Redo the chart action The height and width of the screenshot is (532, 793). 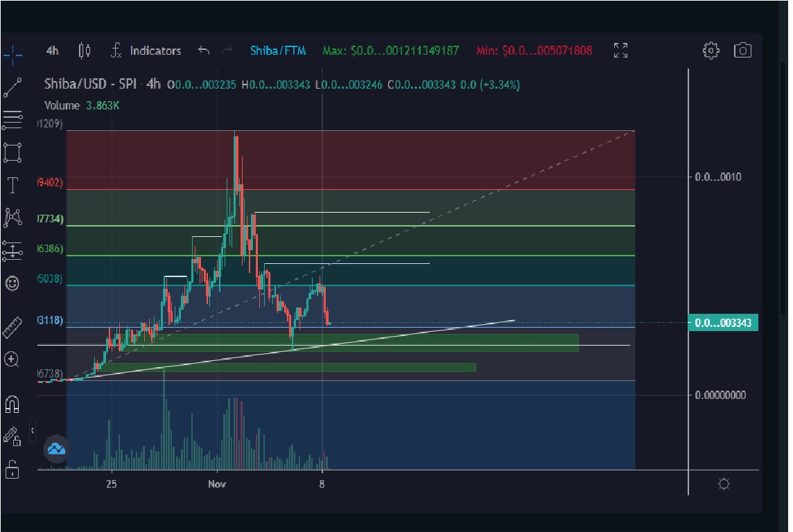pos(227,51)
